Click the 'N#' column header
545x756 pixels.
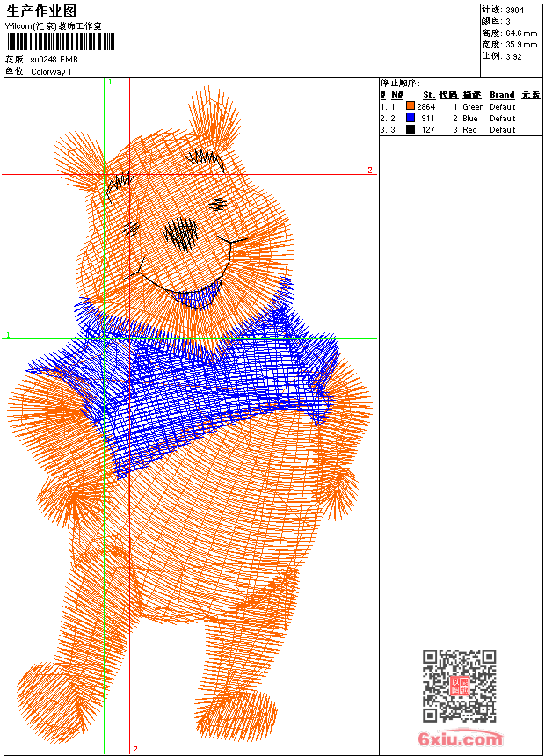click(397, 95)
